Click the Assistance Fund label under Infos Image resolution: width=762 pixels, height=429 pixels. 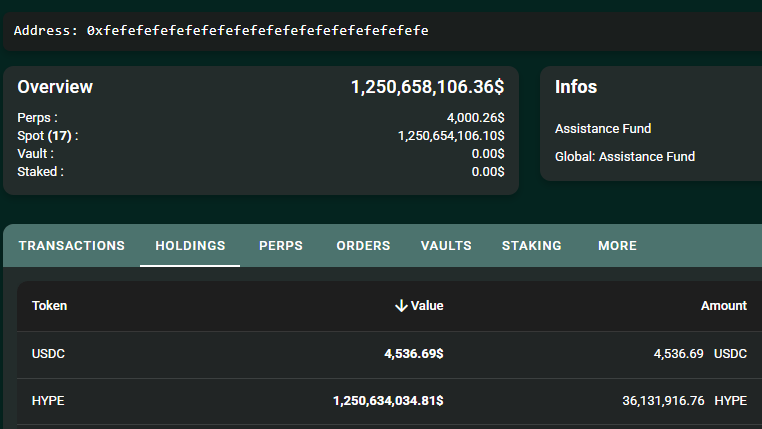click(x=603, y=129)
